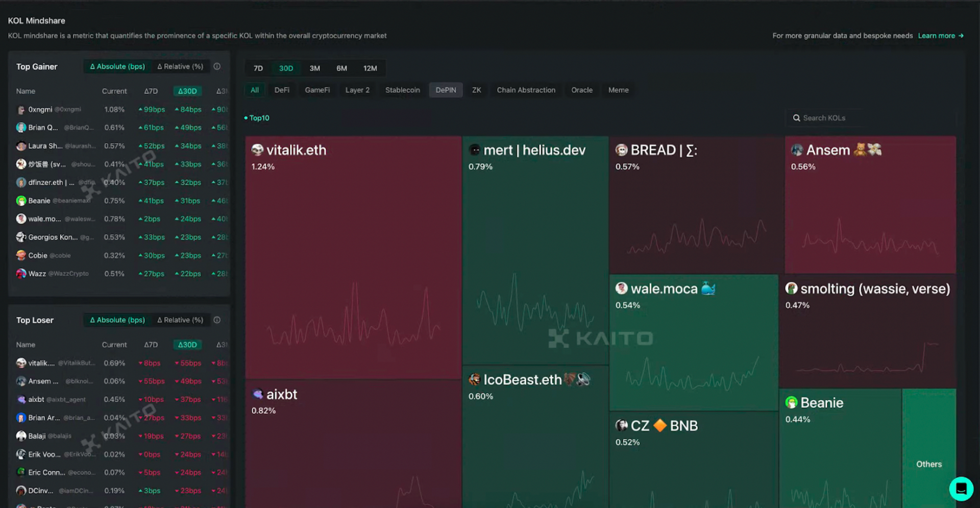
Task: Click the Others treemap tile
Action: tap(929, 448)
